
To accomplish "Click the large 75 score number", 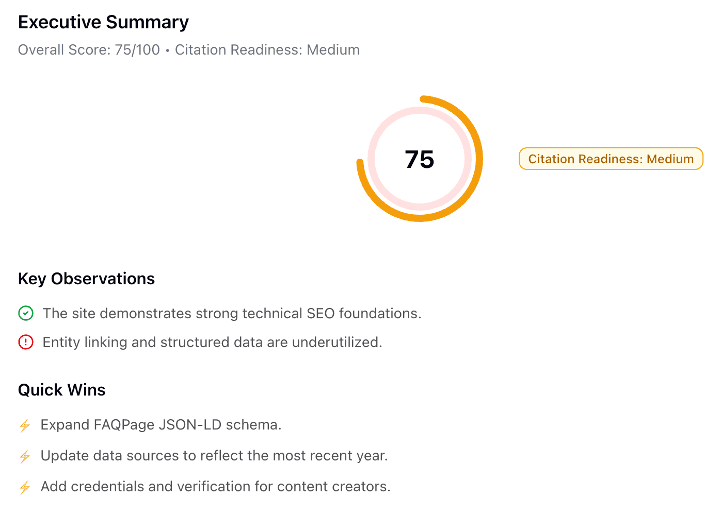I will coord(419,159).
